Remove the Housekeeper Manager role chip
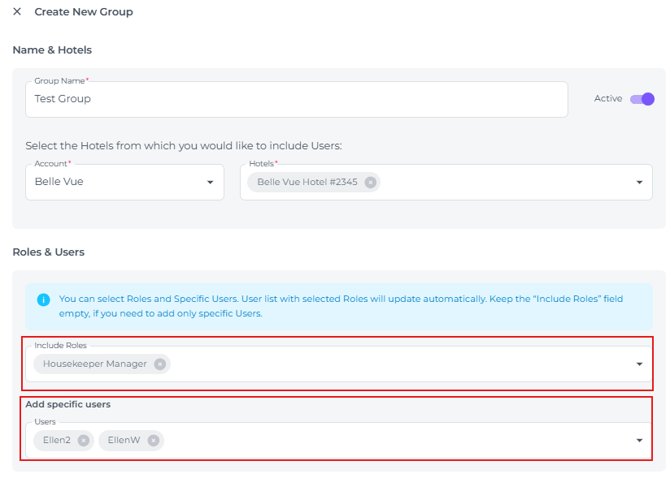This screenshot has width=670, height=491. coord(160,364)
